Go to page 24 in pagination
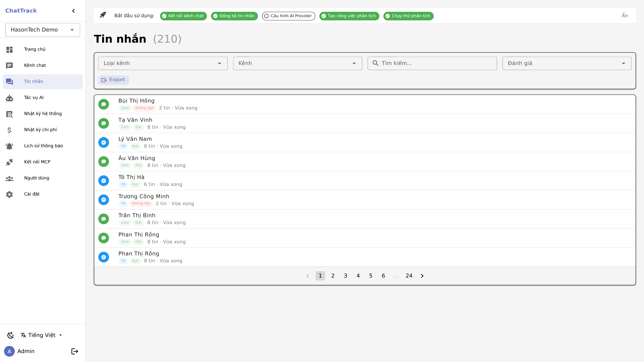Image resolution: width=644 pixels, height=362 pixels. tap(409, 276)
